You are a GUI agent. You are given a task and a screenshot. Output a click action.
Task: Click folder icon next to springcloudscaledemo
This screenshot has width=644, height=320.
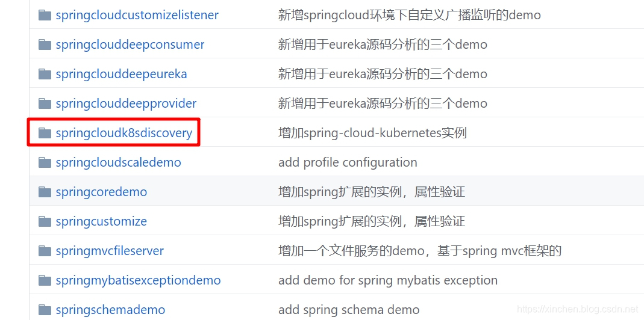click(x=45, y=162)
